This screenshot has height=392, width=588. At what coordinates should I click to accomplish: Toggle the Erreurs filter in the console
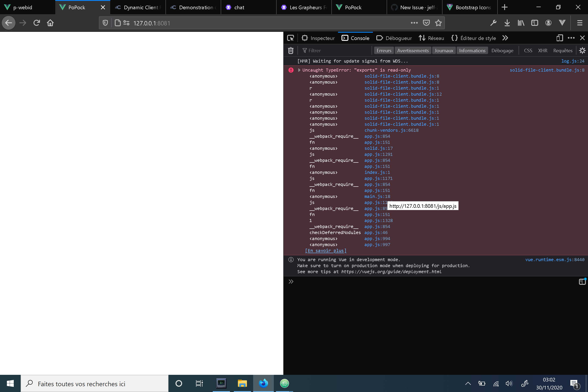(x=384, y=50)
